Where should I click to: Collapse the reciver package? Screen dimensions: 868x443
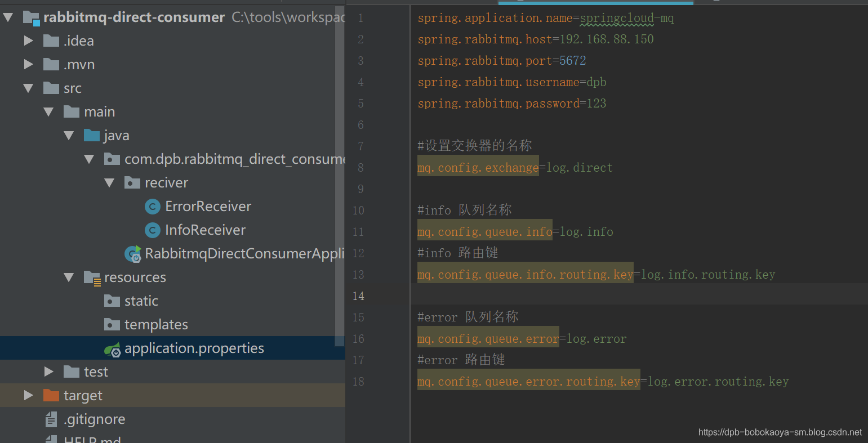[109, 183]
